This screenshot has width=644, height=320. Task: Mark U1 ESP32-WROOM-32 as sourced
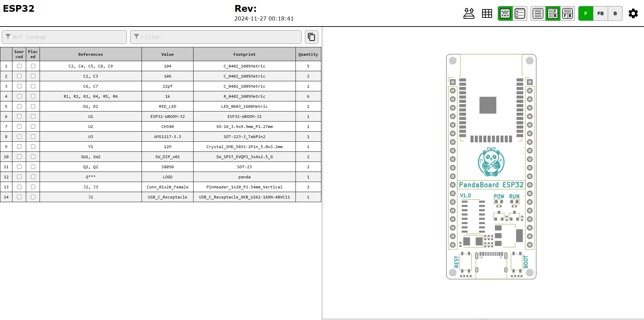[x=19, y=117]
